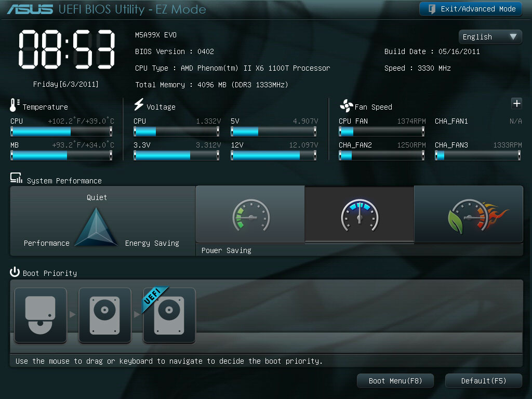Screen dimensions: 532x399
Task: Click the performance triangle diagram
Action: pyautogui.click(x=96, y=227)
